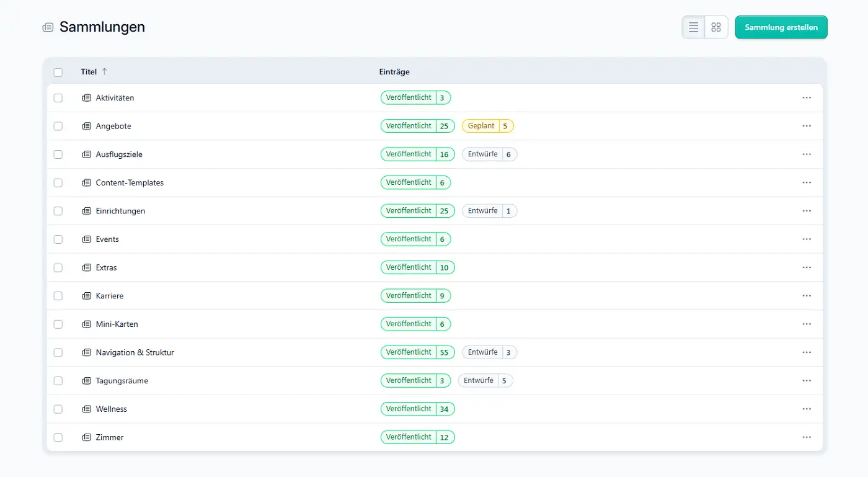
Task: Open the three-dot menu for Extras
Action: tap(806, 267)
